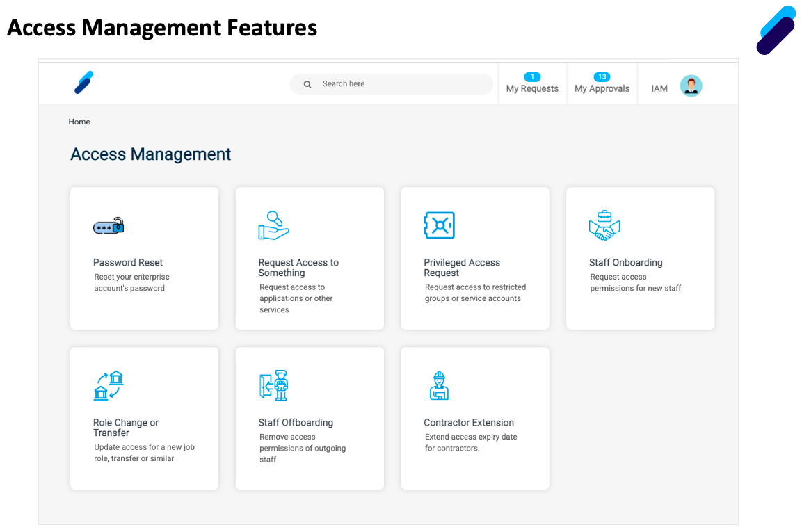Click the Password Reset padlock icon

click(x=108, y=225)
